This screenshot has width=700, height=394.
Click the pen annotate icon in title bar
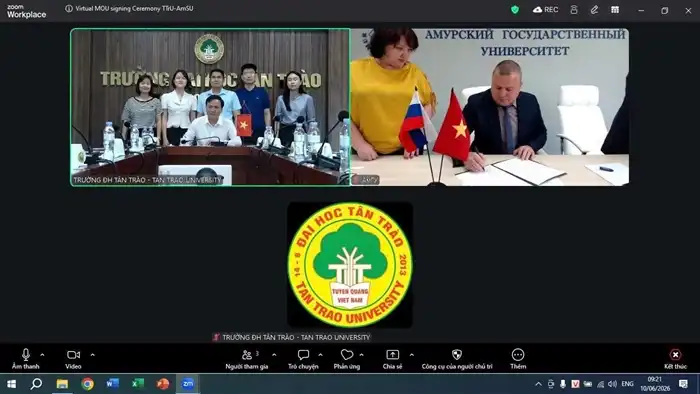click(x=594, y=9)
